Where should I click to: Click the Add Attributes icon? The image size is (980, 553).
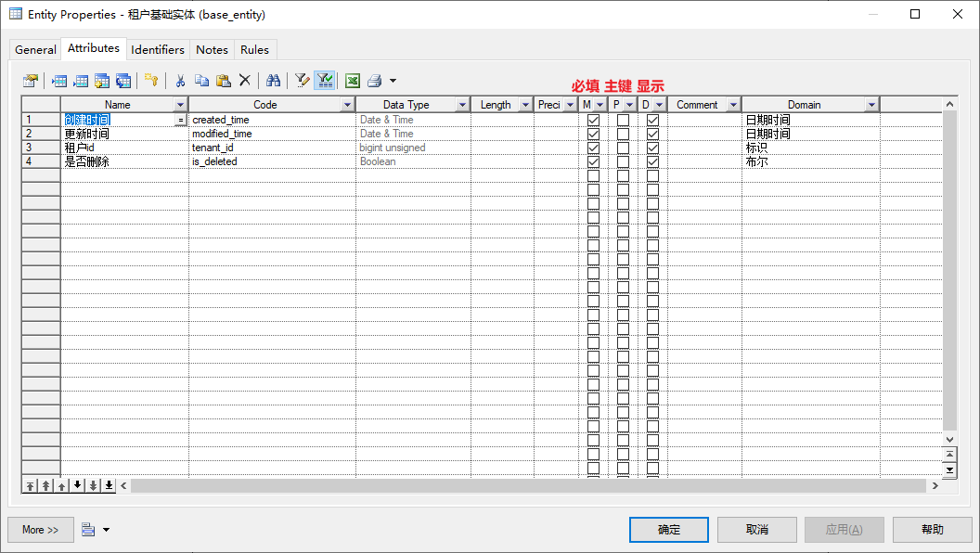click(102, 81)
